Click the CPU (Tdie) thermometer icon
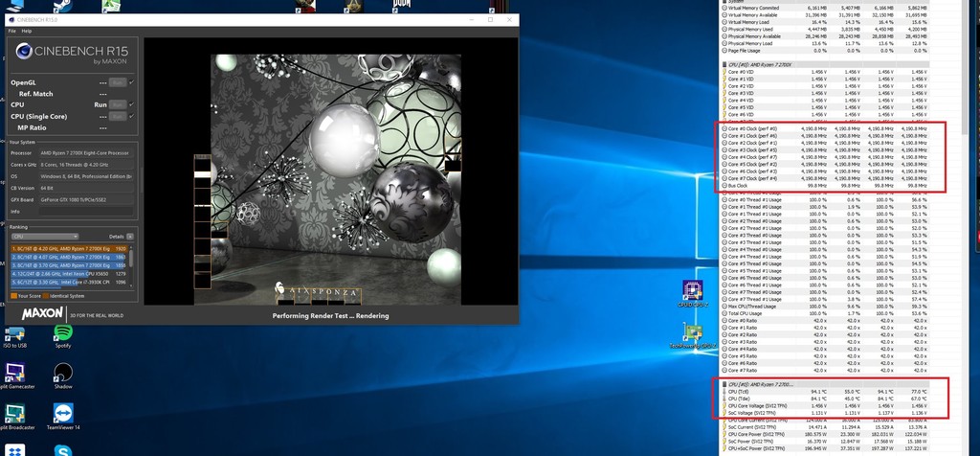Screen dimensions: 980x456 724,399
